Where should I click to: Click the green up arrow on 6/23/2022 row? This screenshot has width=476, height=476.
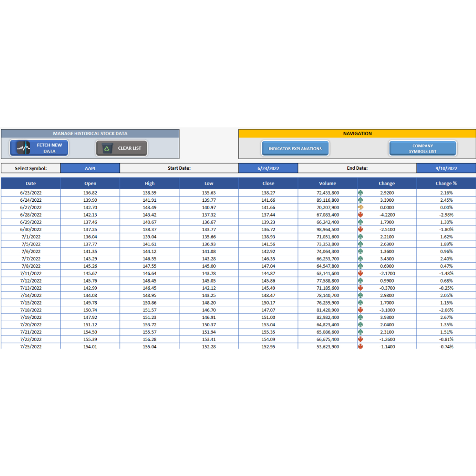361,192
